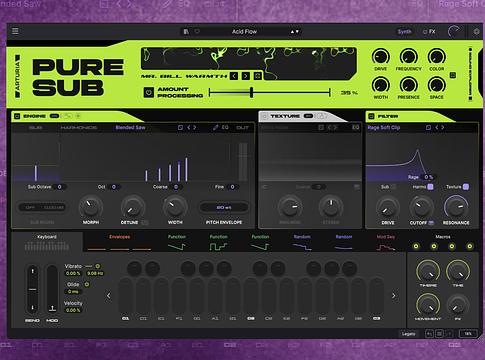Click the MOVEMENT macro knob
This screenshot has height=360, width=485.
(428, 304)
